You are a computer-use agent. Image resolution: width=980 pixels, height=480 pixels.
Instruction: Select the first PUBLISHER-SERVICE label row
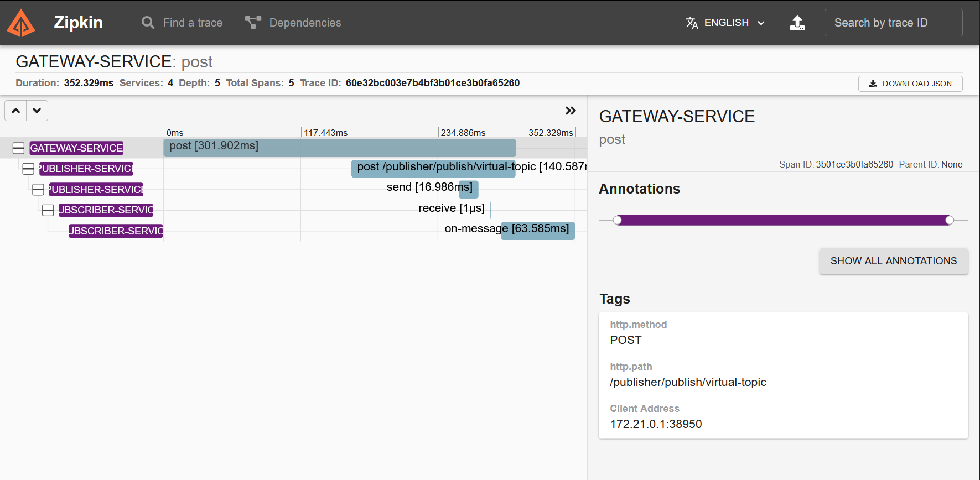pyautogui.click(x=86, y=169)
